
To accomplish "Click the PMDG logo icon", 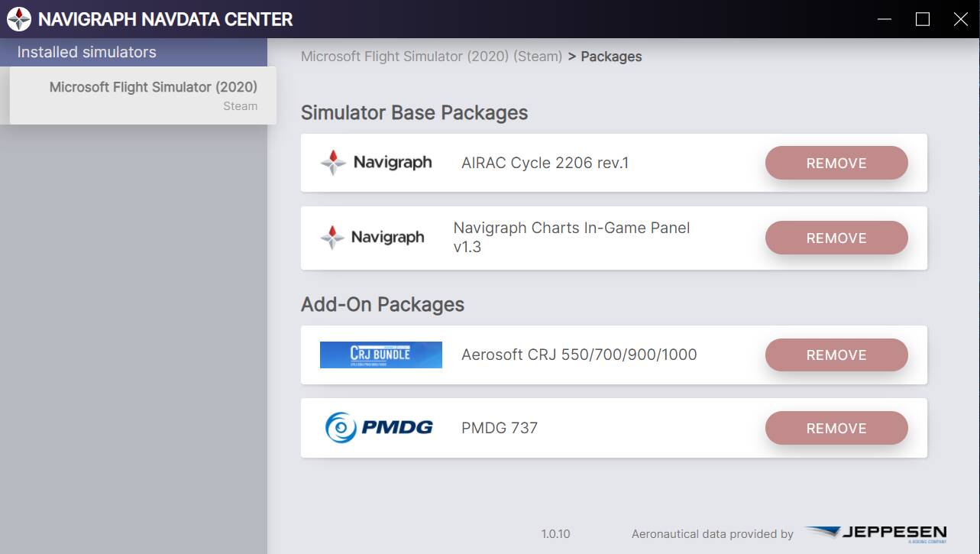I will (379, 428).
